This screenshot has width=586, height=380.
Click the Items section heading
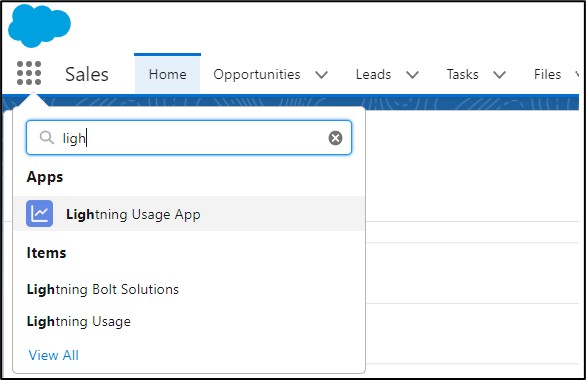[46, 253]
